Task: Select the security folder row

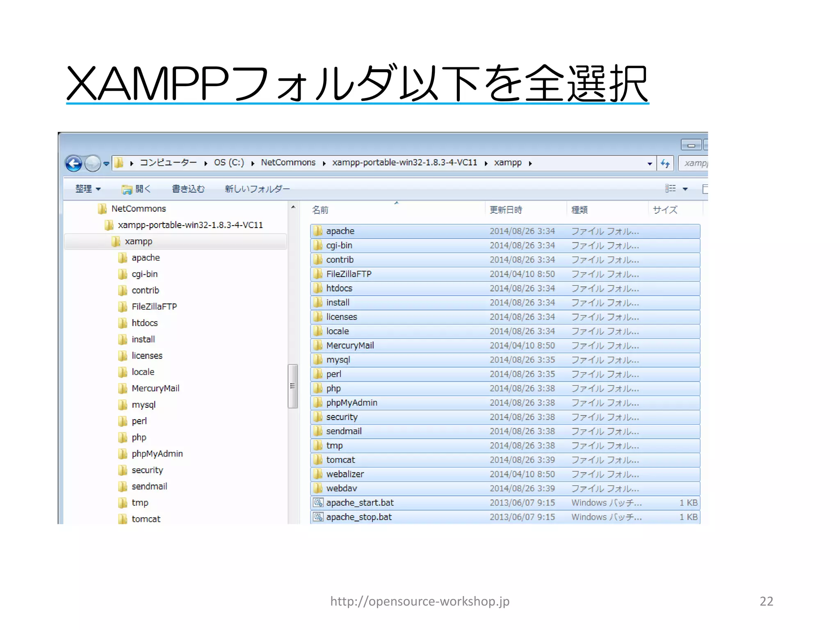Action: [x=505, y=417]
